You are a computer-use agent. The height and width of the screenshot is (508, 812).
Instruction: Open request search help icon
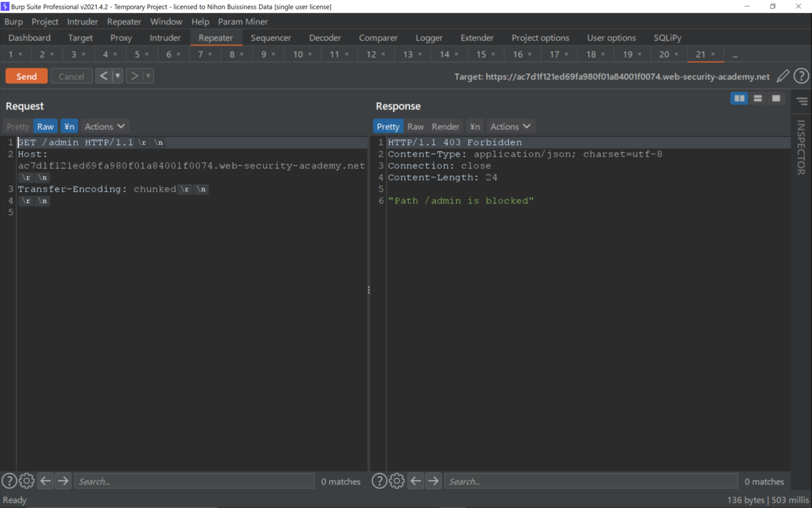pyautogui.click(x=9, y=481)
